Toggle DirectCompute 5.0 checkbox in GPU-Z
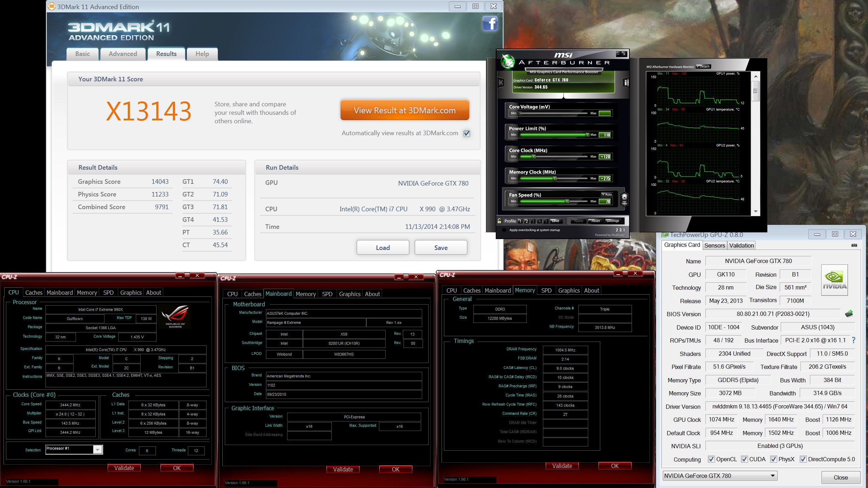 [x=803, y=459]
